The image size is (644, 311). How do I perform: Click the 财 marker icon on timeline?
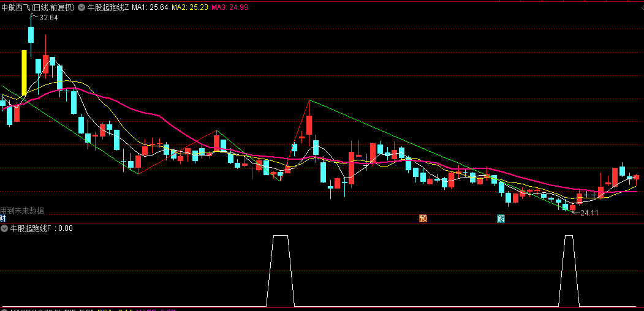point(3,219)
